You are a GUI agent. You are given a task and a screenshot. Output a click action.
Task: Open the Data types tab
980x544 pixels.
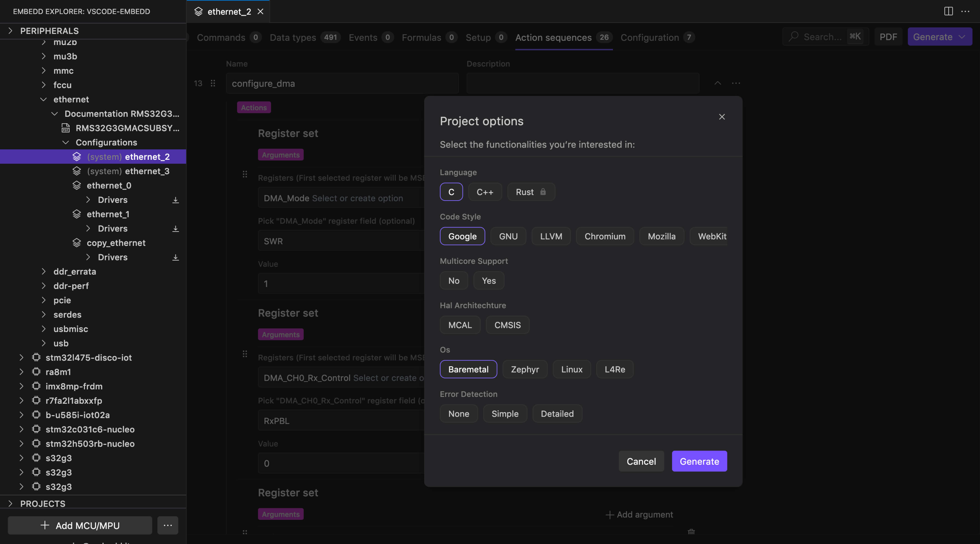[x=293, y=37]
